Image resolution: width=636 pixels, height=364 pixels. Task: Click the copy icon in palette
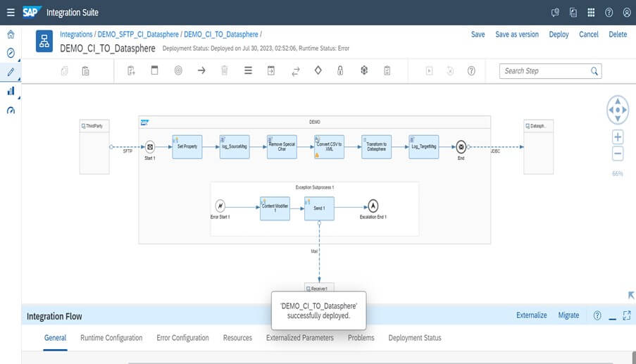pyautogui.click(x=65, y=71)
